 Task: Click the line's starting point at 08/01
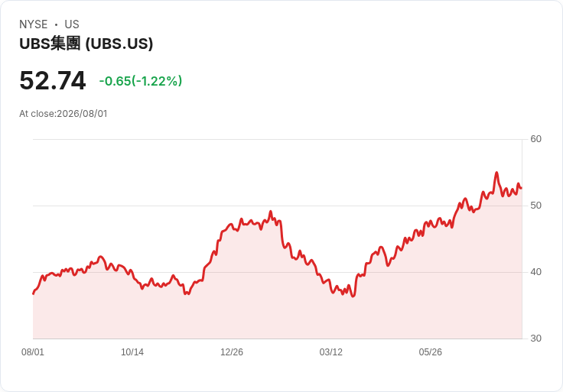tap(34, 293)
